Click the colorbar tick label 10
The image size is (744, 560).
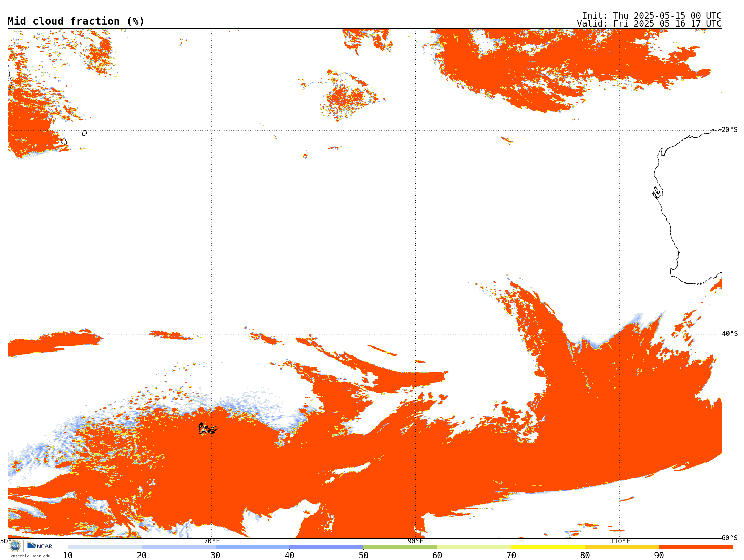click(x=68, y=556)
